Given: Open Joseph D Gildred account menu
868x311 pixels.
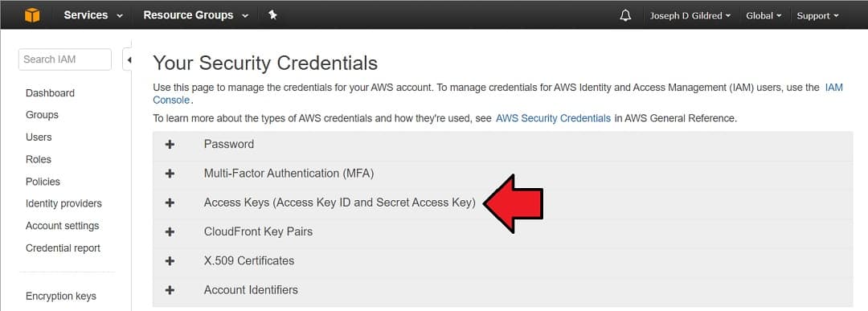Looking at the screenshot, I should 690,15.
